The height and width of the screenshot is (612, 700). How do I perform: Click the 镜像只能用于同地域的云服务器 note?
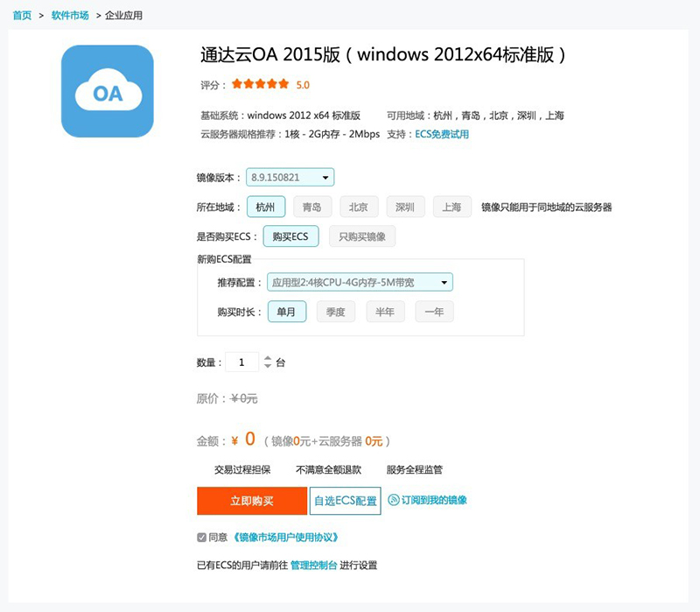point(546,207)
